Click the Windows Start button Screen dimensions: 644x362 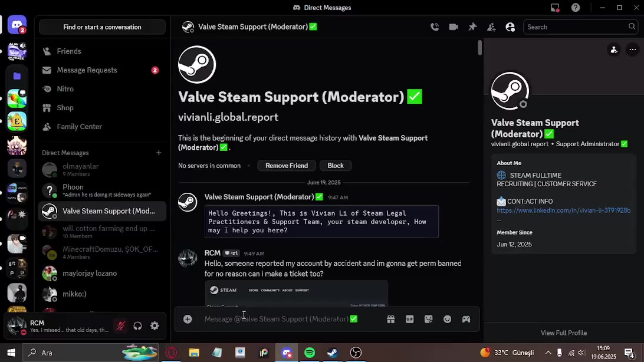pos(11,353)
